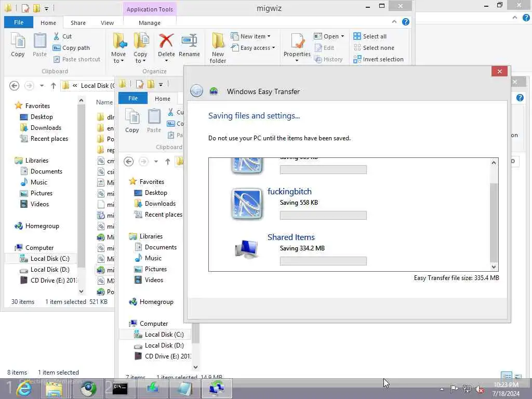Click progress bar under 558 KB user item
This screenshot has height=399, width=532.
click(x=323, y=215)
